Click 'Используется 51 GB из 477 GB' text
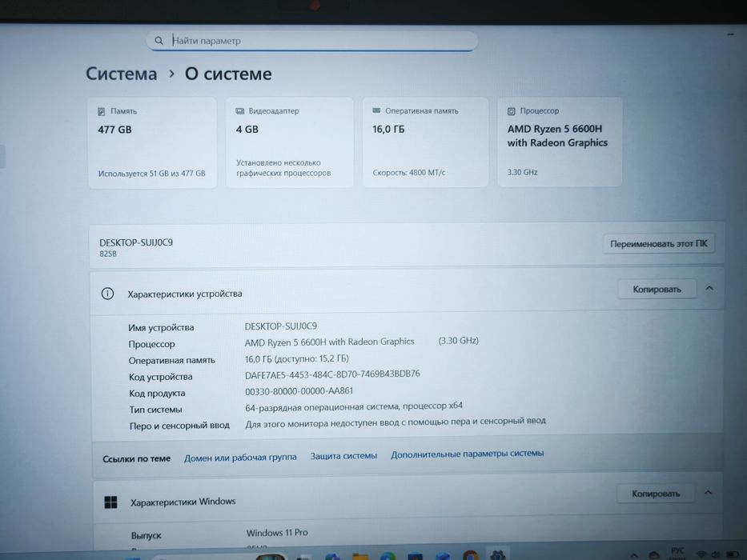Image resolution: width=747 pixels, height=560 pixels. 151,174
